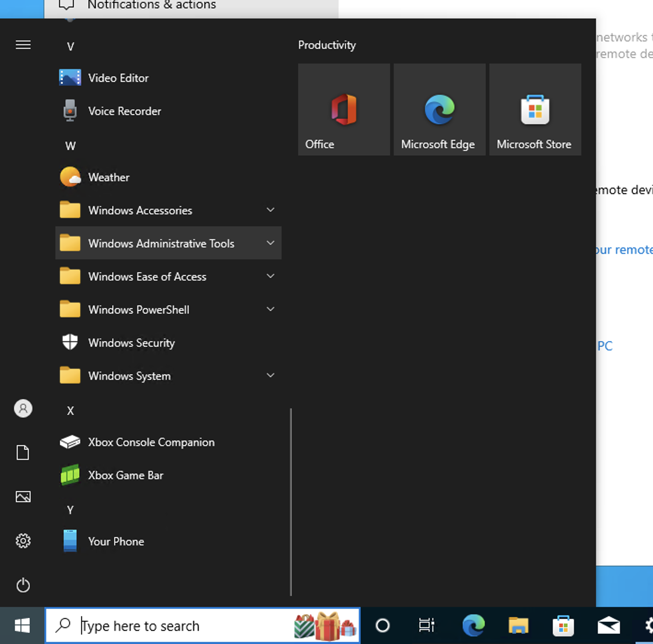Launch the Your Phone app

coord(168,541)
